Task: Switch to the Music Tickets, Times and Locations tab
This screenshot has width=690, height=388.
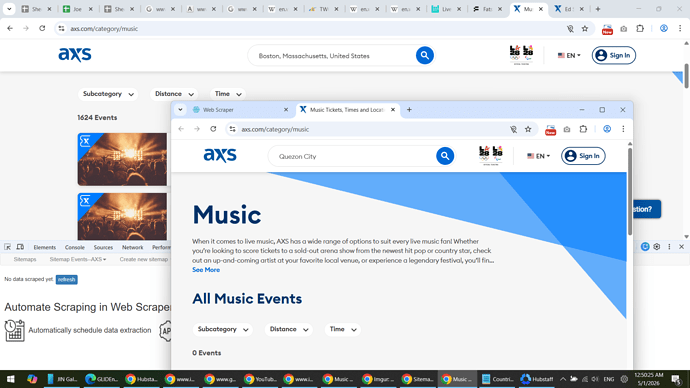Action: point(348,110)
